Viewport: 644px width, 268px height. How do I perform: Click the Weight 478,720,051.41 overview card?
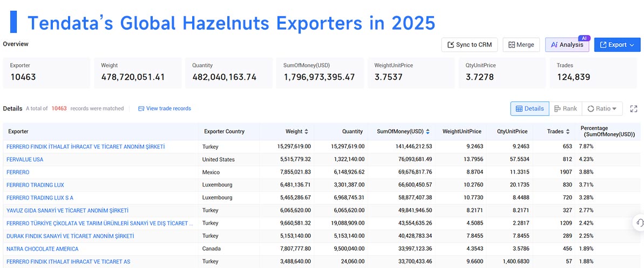coord(138,73)
